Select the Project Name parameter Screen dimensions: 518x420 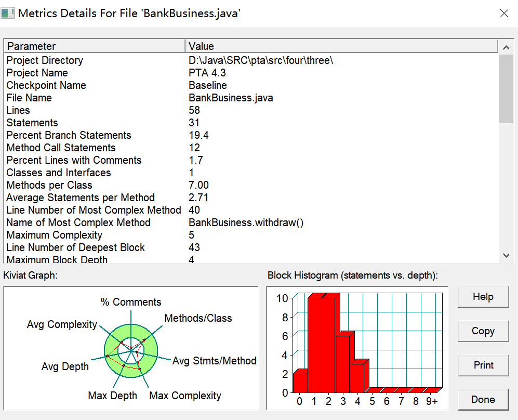point(251,73)
